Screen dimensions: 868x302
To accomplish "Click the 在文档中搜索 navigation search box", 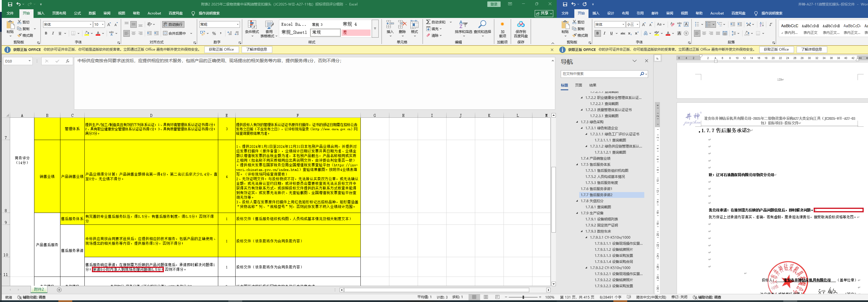I will [x=600, y=74].
